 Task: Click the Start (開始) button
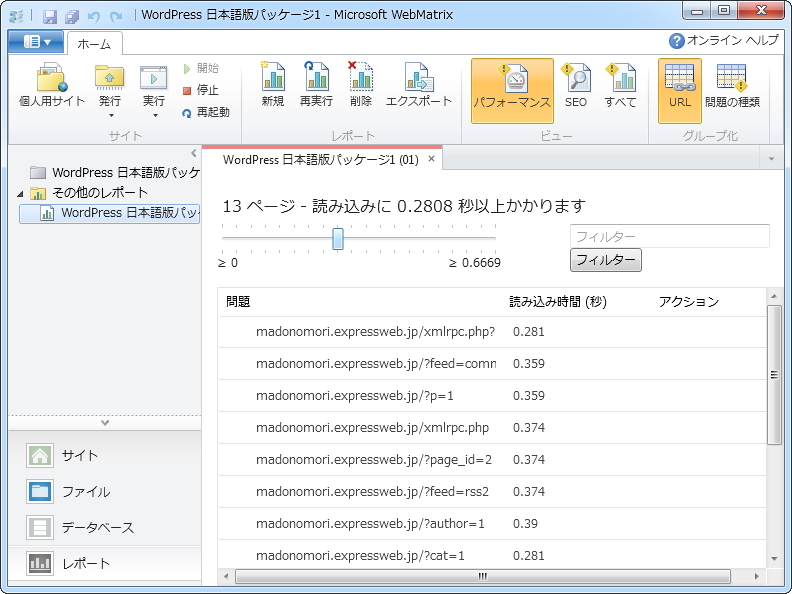[x=201, y=68]
